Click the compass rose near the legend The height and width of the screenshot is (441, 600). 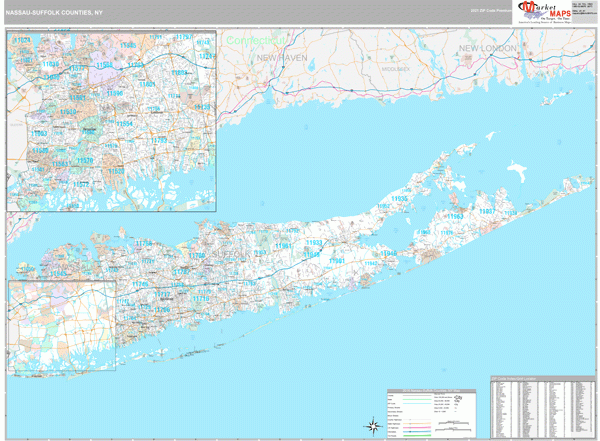point(373,426)
